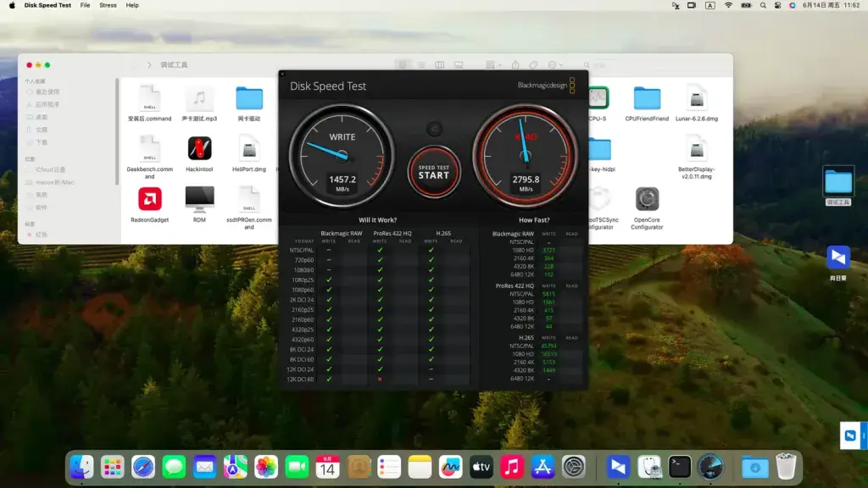Open 桌面 in Finder sidebar
Image resolution: width=868 pixels, height=488 pixels.
42,117
